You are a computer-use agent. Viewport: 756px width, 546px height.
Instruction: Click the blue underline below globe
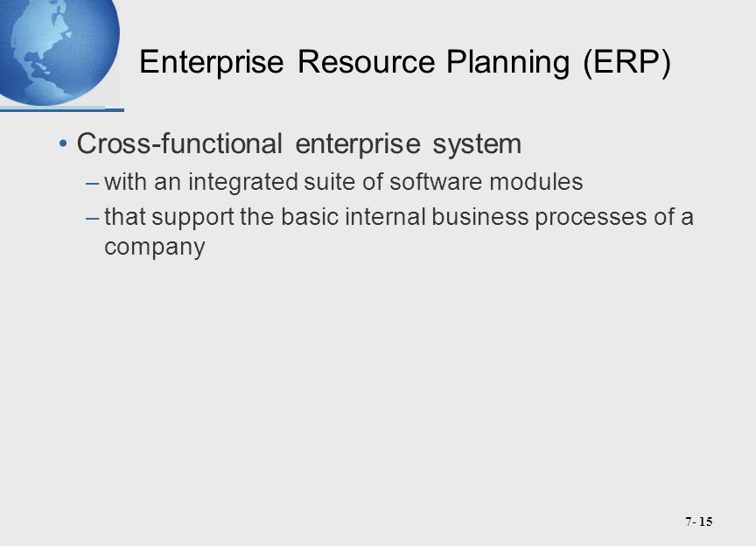pyautogui.click(x=62, y=110)
